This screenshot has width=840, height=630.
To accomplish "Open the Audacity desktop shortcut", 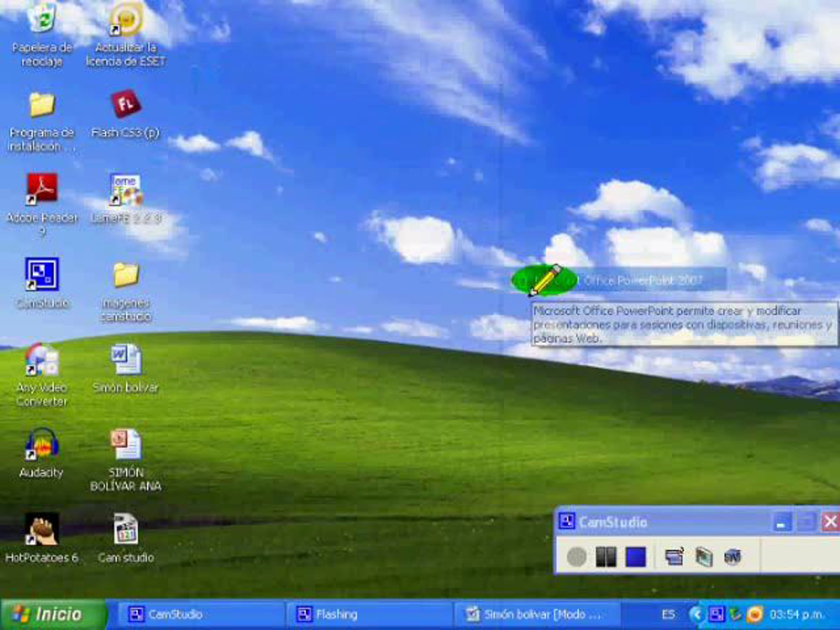I will click(x=42, y=445).
